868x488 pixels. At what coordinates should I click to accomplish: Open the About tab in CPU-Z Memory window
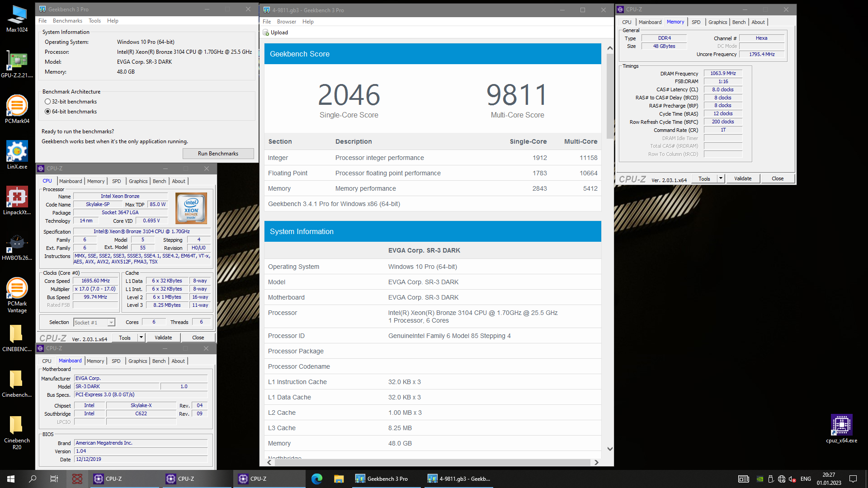758,22
